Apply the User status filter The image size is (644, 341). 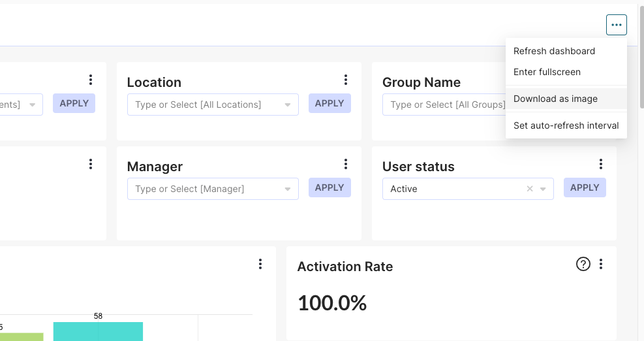click(x=585, y=187)
